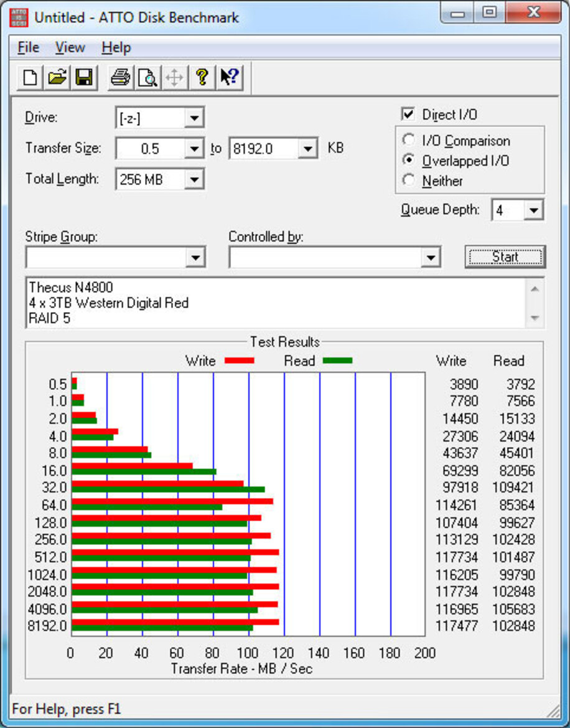Click the Open folder toolbar icon
Screen dimensions: 570x728
pyautogui.click(x=57, y=77)
